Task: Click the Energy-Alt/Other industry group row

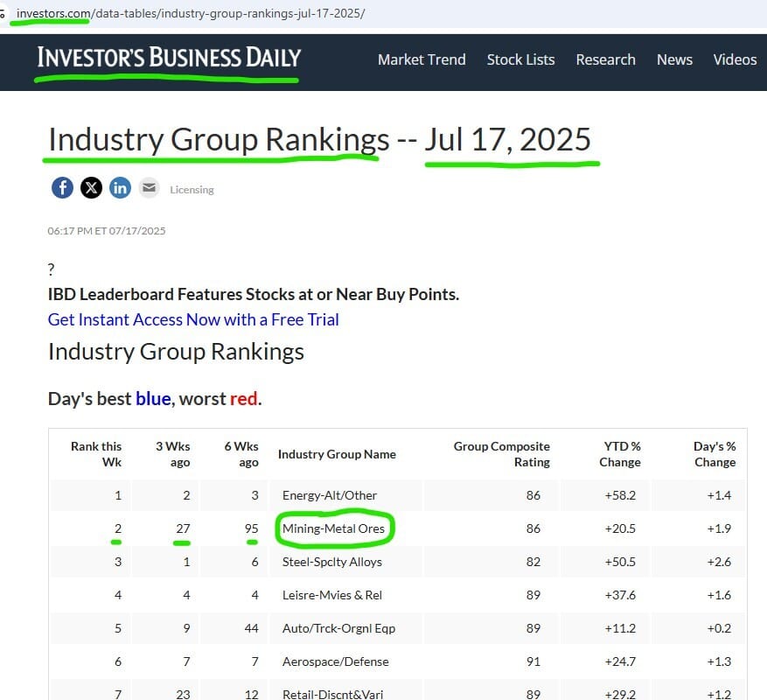Action: (399, 495)
